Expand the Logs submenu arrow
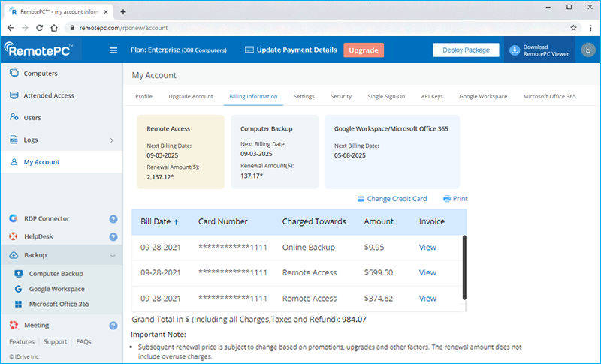The width and height of the screenshot is (601, 364). point(112,140)
